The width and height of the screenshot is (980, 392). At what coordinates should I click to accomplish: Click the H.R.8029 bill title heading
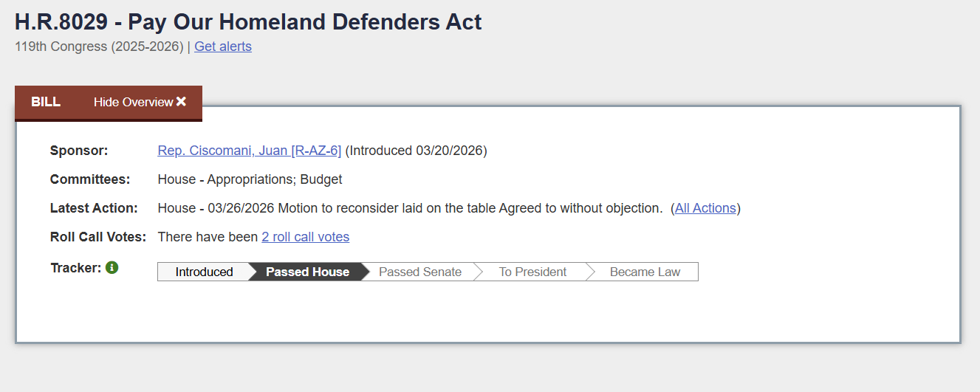pos(248,22)
